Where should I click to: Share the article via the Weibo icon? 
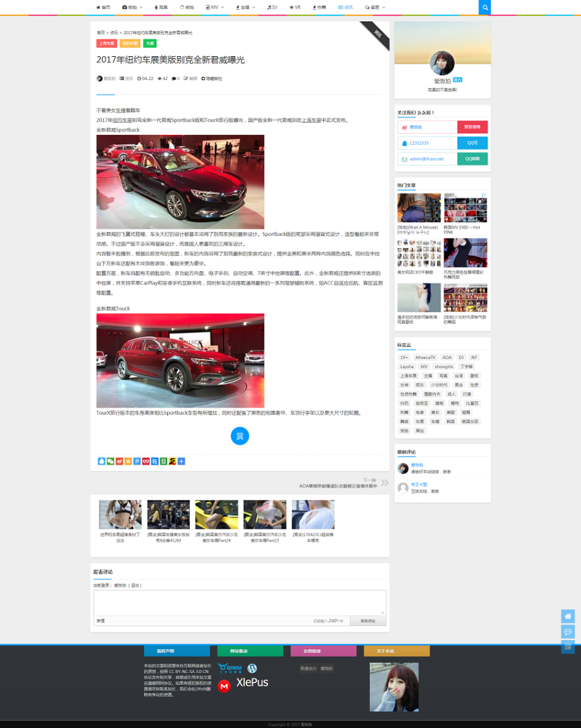point(119,461)
